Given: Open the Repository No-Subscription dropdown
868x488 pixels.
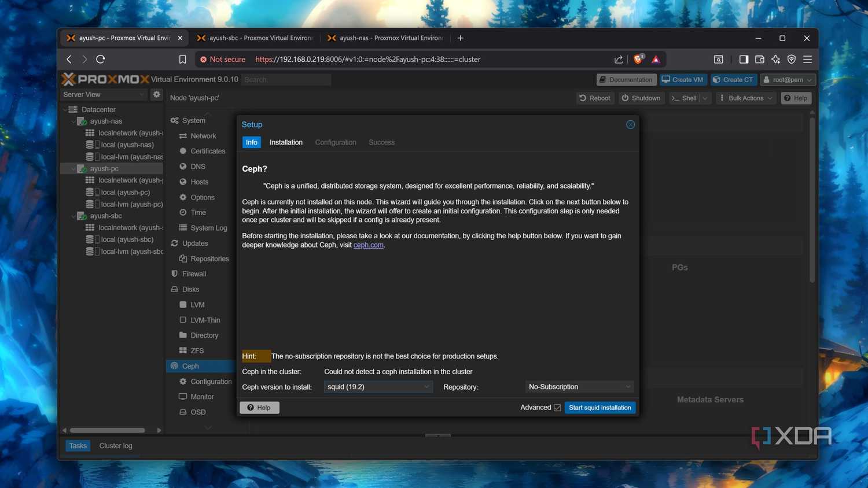Looking at the screenshot, I should (579, 387).
